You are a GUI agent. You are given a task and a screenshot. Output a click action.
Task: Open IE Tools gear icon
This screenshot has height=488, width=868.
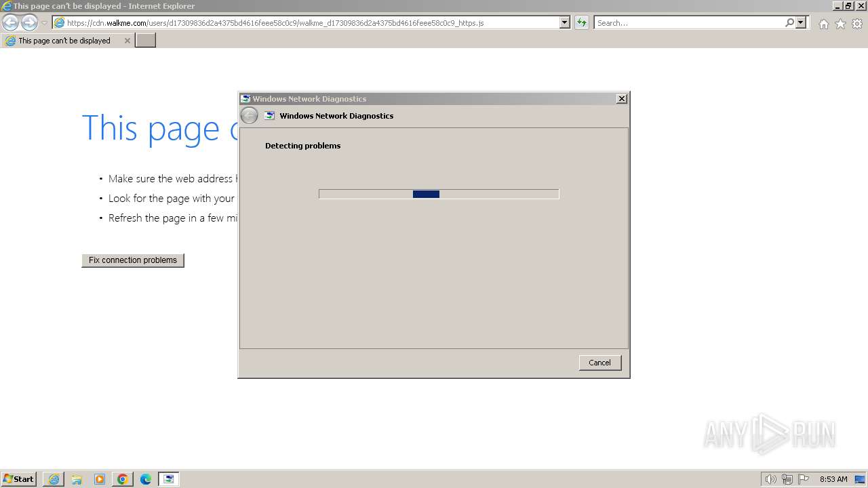pos(857,24)
